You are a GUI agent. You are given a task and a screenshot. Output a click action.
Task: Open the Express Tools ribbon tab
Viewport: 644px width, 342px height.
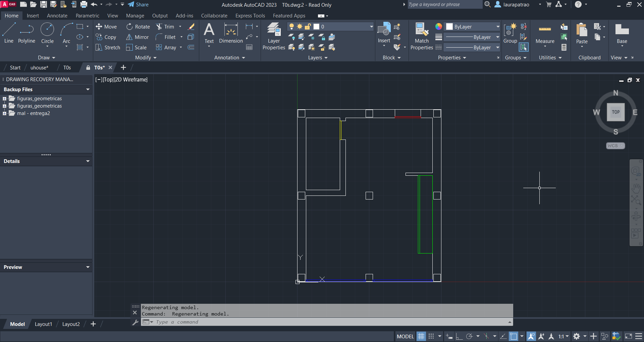pyautogui.click(x=250, y=16)
